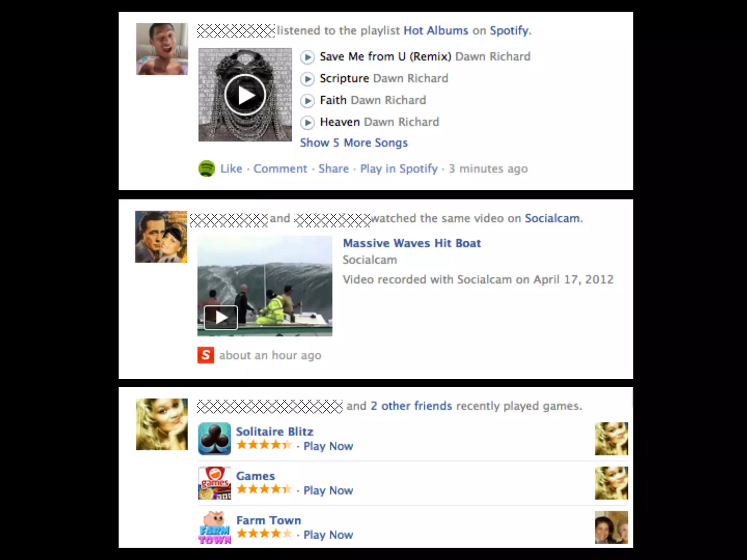The height and width of the screenshot is (560, 747).
Task: Expand Show 5 More Songs
Action: (x=354, y=143)
